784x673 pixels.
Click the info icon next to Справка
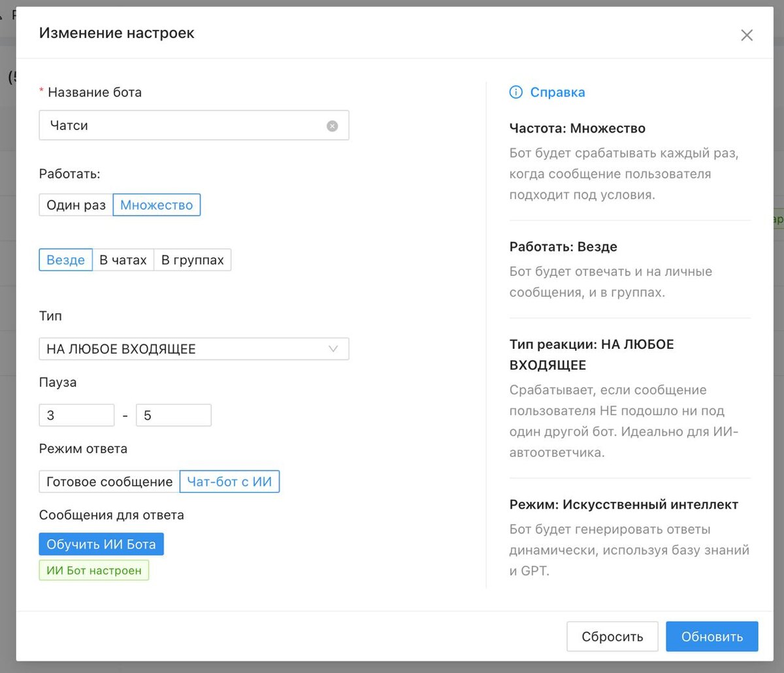coord(516,92)
